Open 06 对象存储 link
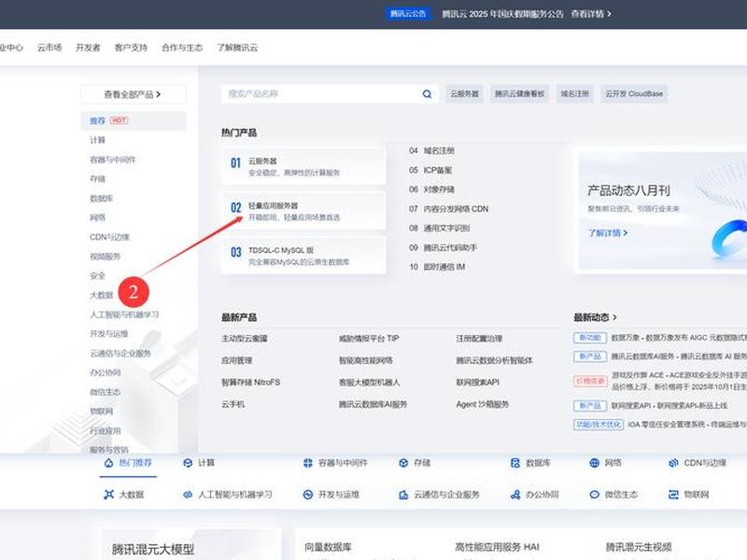The height and width of the screenshot is (560, 747). click(x=431, y=189)
